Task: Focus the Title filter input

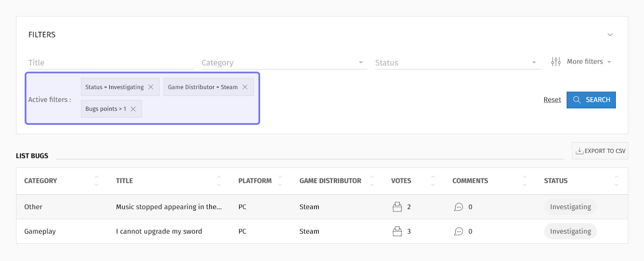Action: (x=111, y=63)
